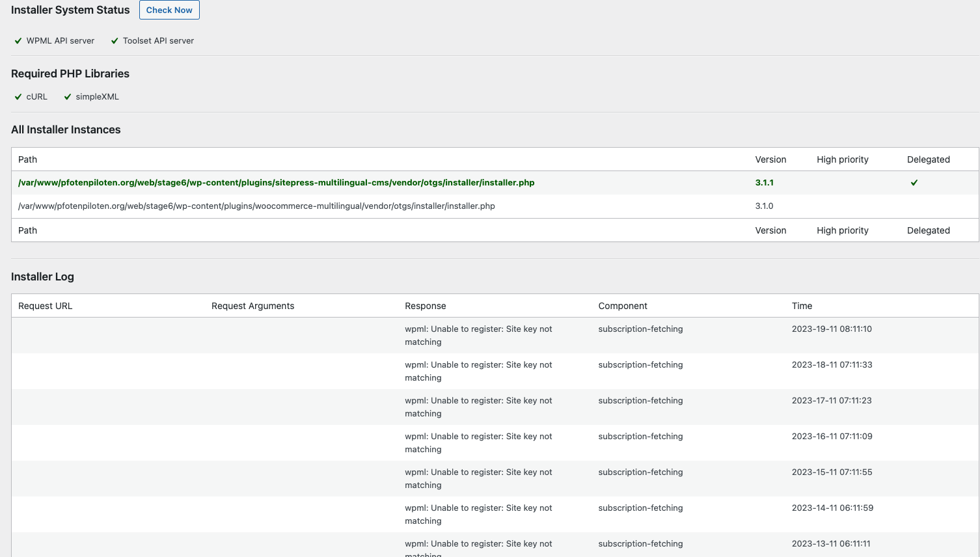Click subscription-fetching in the 2023-16-11 row
This screenshot has height=557, width=980.
coord(641,437)
